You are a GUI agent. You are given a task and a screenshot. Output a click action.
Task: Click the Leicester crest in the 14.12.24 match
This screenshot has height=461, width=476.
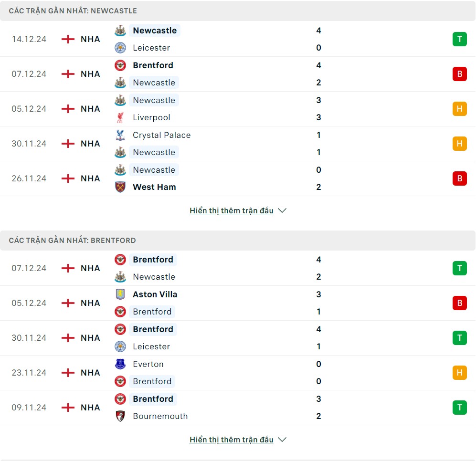(120, 48)
